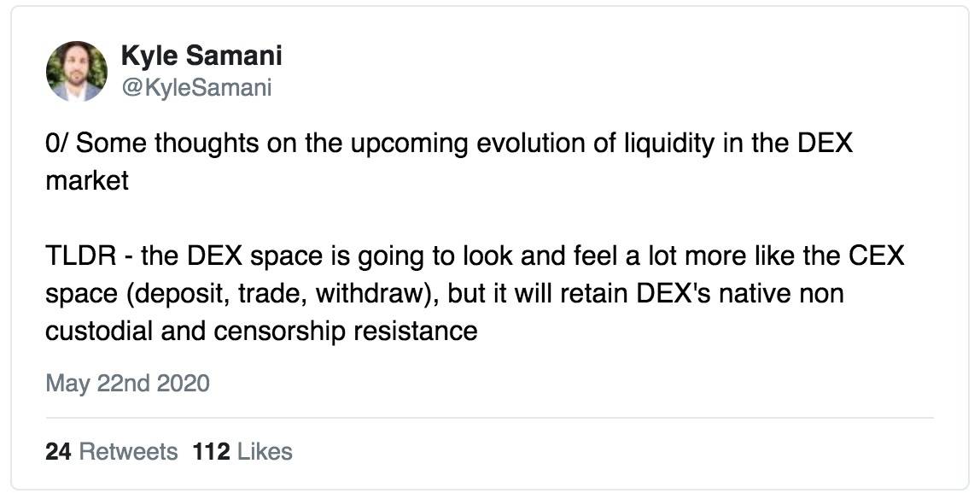Select the word Likes

coord(265,451)
